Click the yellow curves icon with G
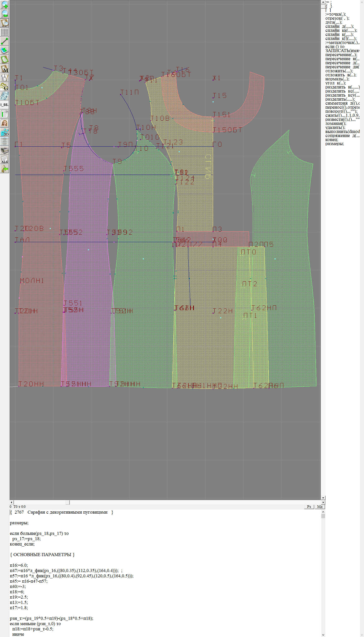 pos(5,87)
